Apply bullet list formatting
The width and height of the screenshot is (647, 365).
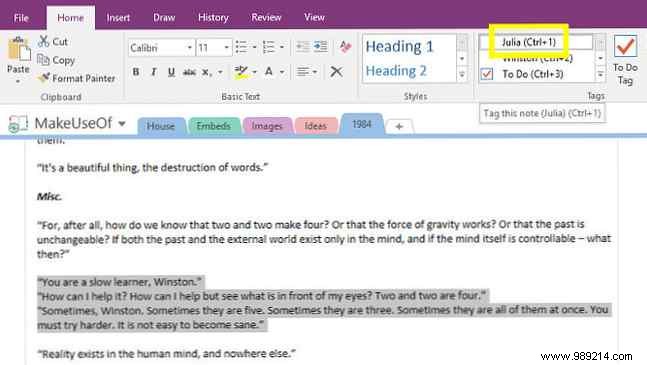[x=241, y=47]
